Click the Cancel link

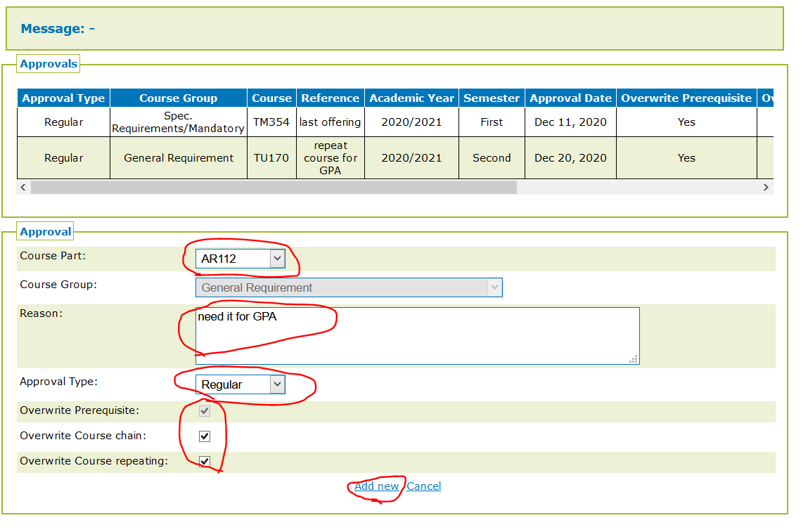coord(423,486)
